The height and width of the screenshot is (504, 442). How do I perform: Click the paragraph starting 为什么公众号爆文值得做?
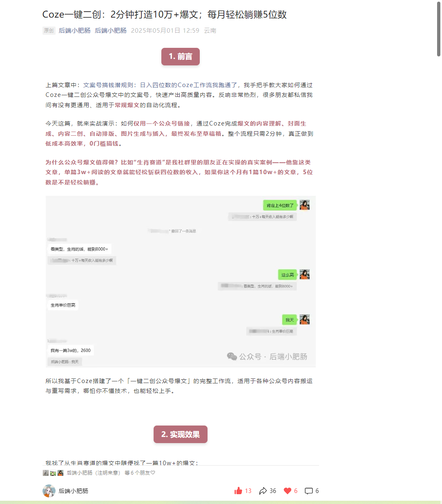[x=180, y=172]
